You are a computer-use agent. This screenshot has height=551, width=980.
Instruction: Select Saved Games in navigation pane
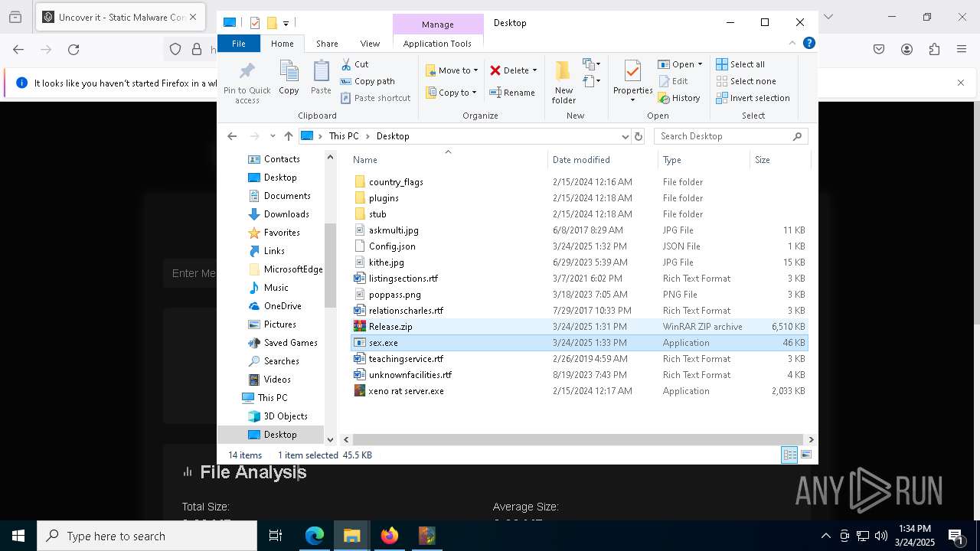[290, 343]
